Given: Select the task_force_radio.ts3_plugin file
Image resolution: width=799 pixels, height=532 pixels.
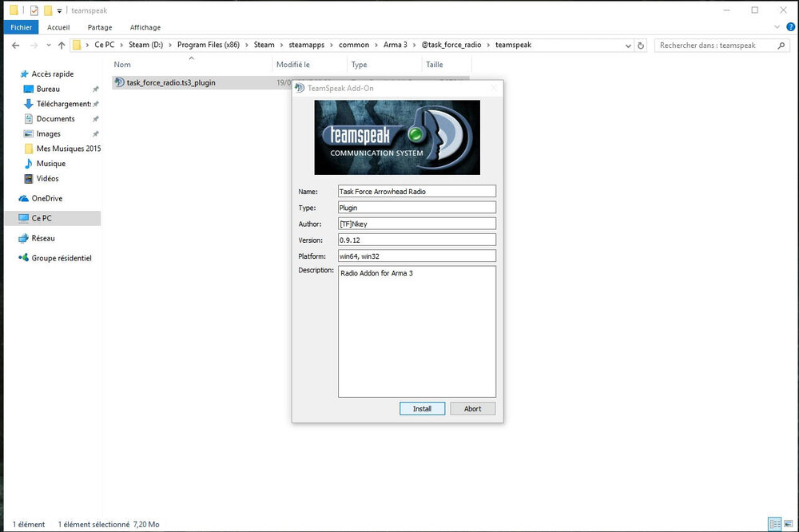Looking at the screenshot, I should 171,82.
